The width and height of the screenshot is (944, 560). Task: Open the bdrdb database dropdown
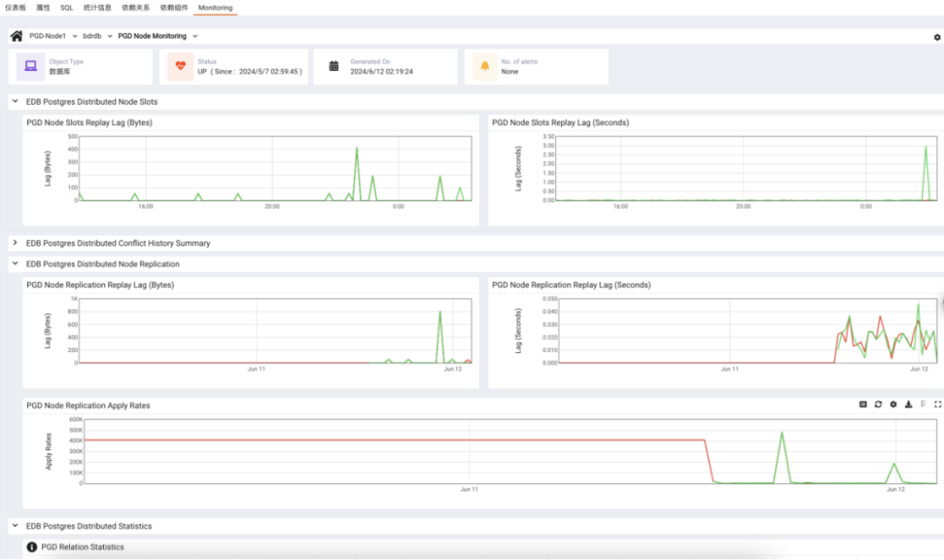(x=109, y=36)
